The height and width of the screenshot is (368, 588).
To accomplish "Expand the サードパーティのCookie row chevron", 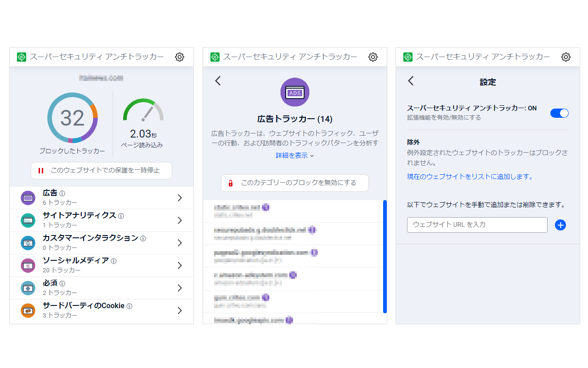I will [180, 310].
